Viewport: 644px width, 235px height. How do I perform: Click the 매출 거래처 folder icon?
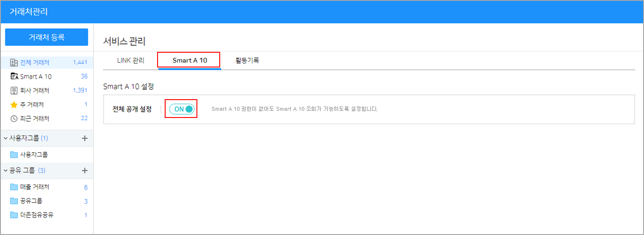[x=14, y=187]
